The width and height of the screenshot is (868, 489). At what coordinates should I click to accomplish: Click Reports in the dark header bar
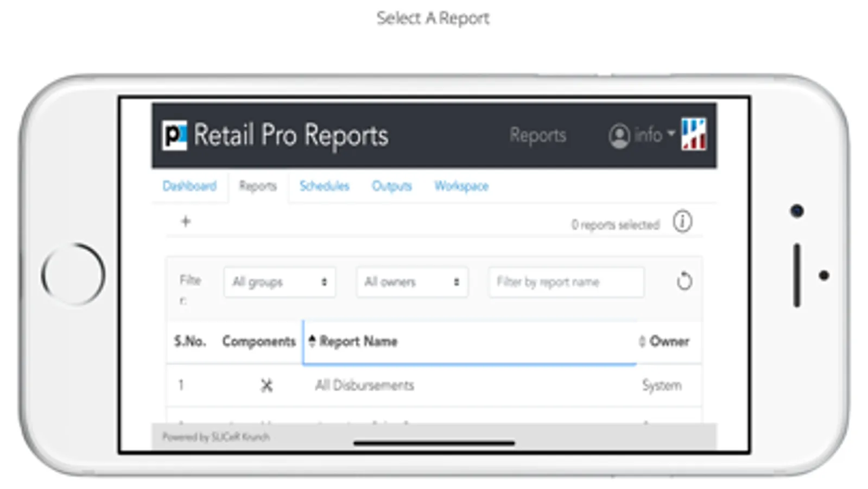coord(538,135)
